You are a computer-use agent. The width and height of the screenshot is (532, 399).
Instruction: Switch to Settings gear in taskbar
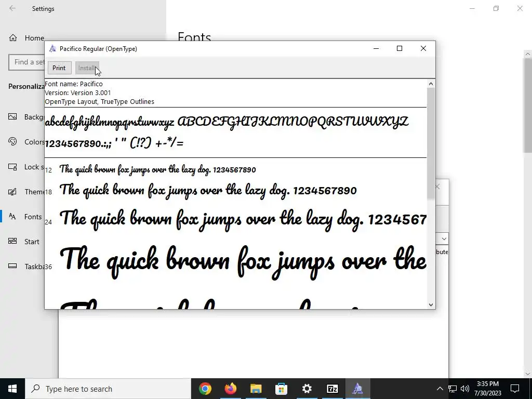point(307,389)
